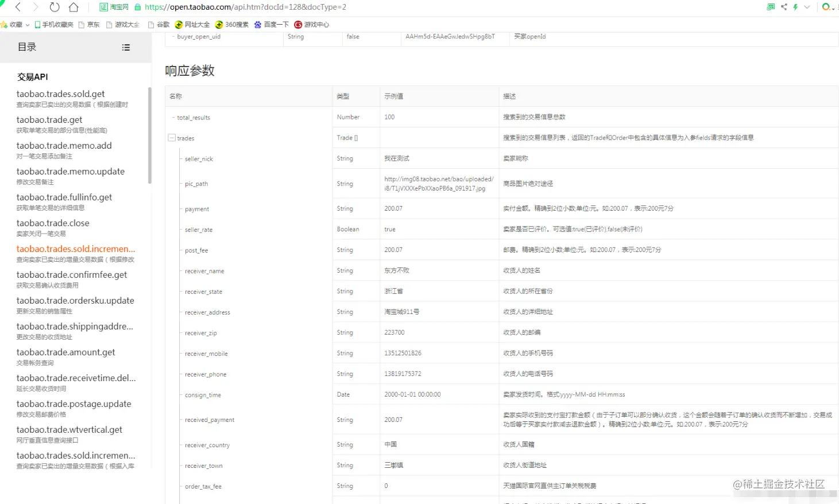Open the 手机收藏夹 bookmark
839x504 pixels.
(54, 25)
